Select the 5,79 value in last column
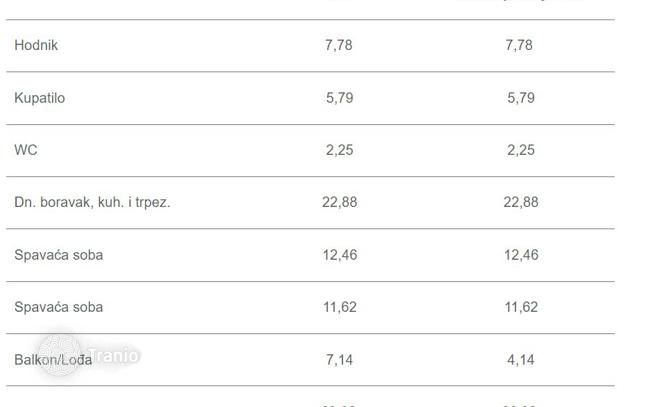The width and height of the screenshot is (655, 407). [x=521, y=98]
